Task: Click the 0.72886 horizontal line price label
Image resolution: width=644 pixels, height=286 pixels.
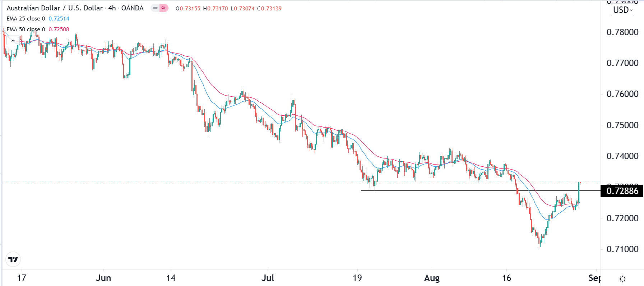Action: pos(622,191)
